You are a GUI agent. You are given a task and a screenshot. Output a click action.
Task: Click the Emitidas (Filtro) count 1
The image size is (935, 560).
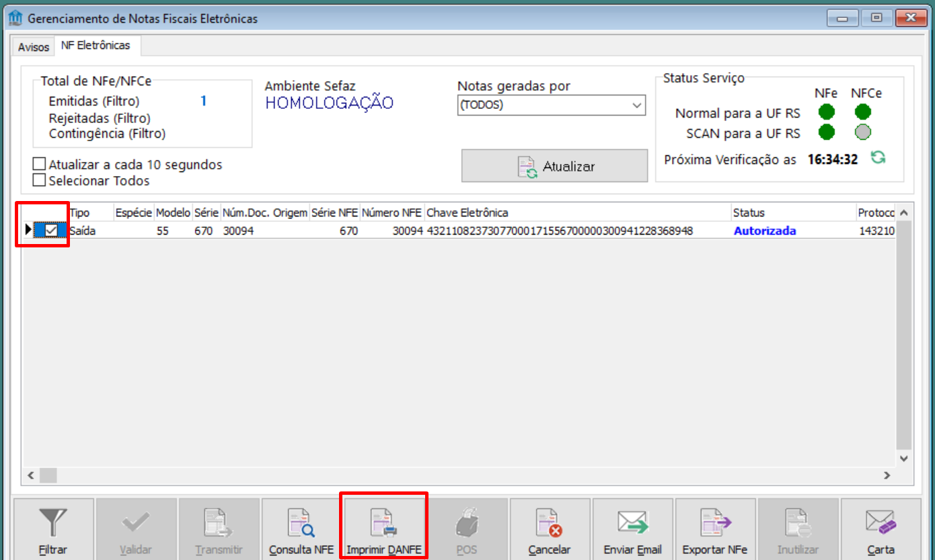click(x=203, y=101)
